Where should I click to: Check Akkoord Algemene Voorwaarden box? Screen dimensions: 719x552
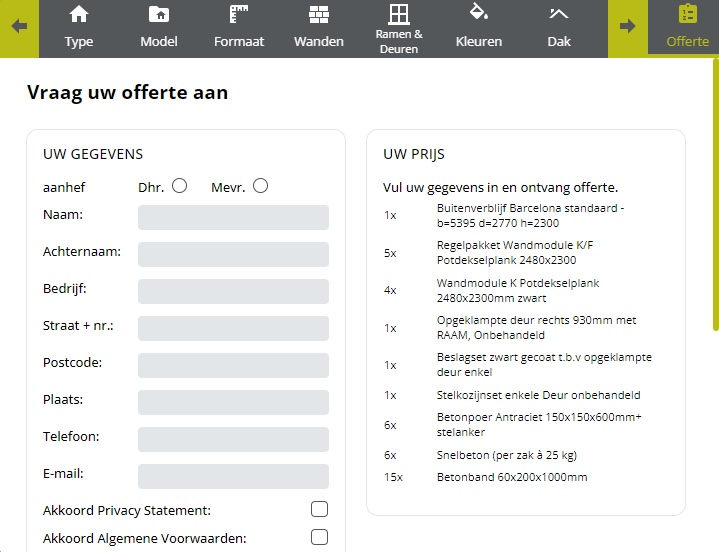click(319, 537)
